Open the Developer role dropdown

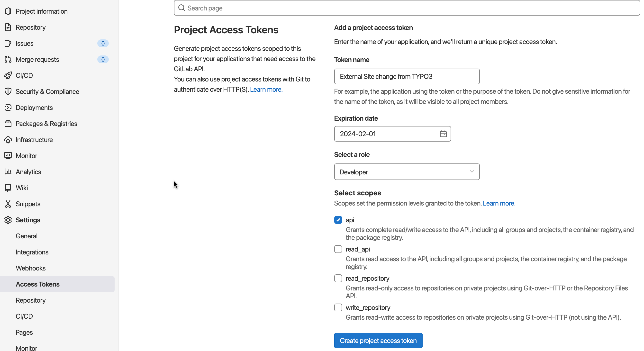pyautogui.click(x=407, y=172)
